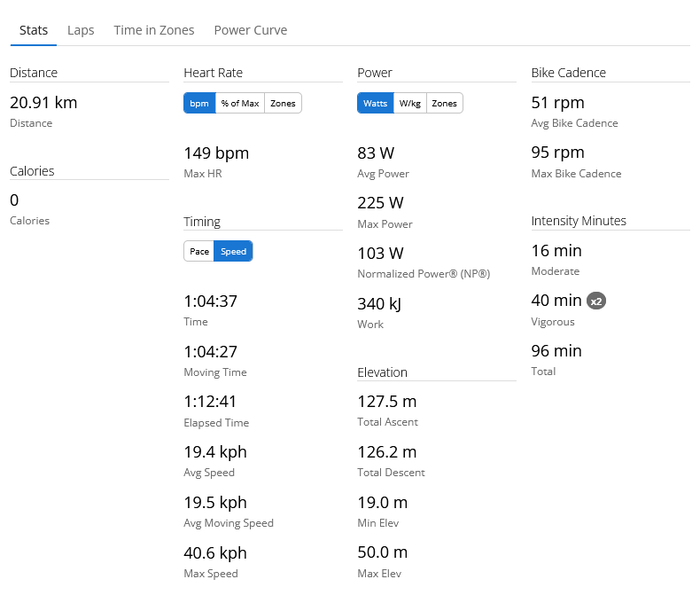The height and width of the screenshot is (595, 700).
Task: Select bpm heart rate unit
Action: (199, 104)
